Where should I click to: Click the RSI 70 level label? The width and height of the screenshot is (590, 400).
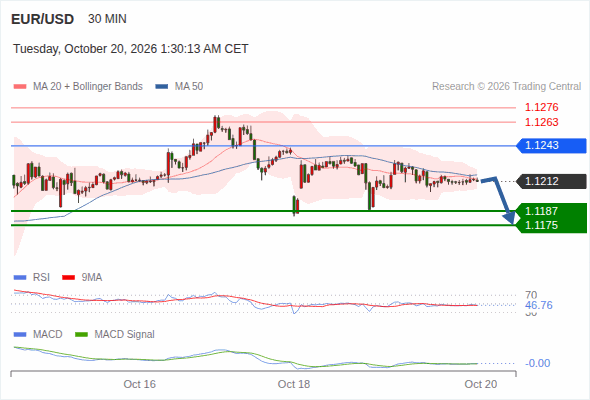coord(531,295)
